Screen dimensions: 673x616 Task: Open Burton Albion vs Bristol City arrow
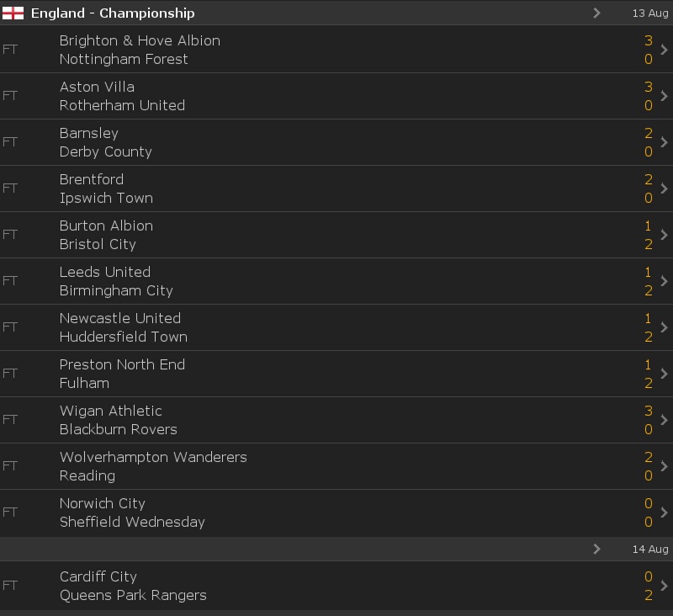coord(664,235)
